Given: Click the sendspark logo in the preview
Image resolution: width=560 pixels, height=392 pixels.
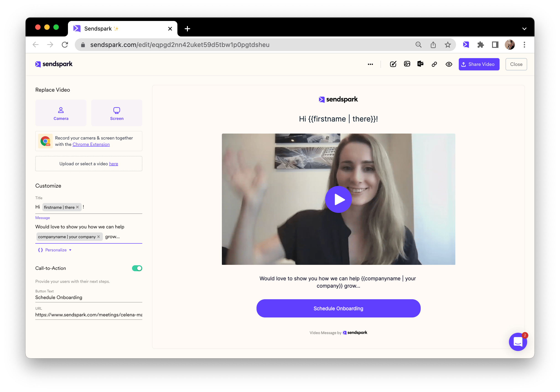Looking at the screenshot, I should pos(338,99).
